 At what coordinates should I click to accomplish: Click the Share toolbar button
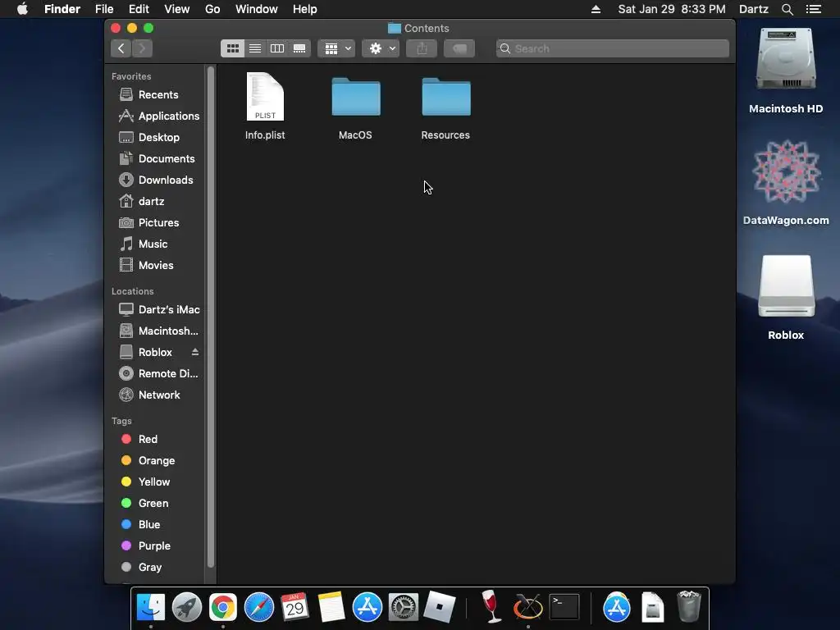[422, 48]
